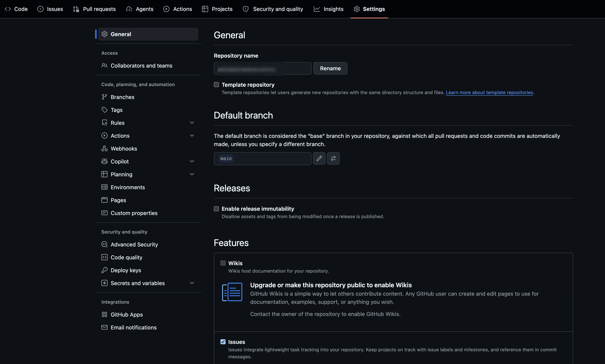This screenshot has width=605, height=364.
Task: Open Email notifications settings
Action: [x=148, y=327]
